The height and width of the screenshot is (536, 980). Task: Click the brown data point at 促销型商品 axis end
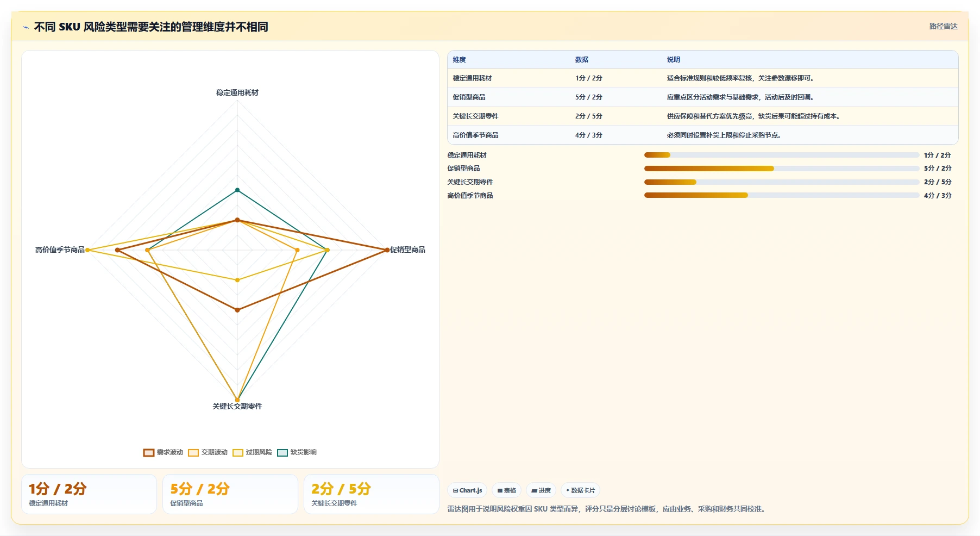(x=387, y=250)
